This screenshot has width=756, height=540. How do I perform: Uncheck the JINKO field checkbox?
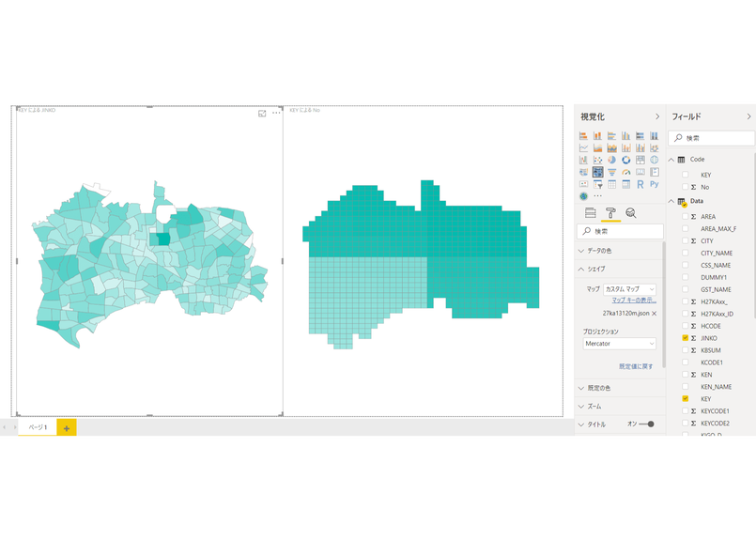tap(686, 338)
